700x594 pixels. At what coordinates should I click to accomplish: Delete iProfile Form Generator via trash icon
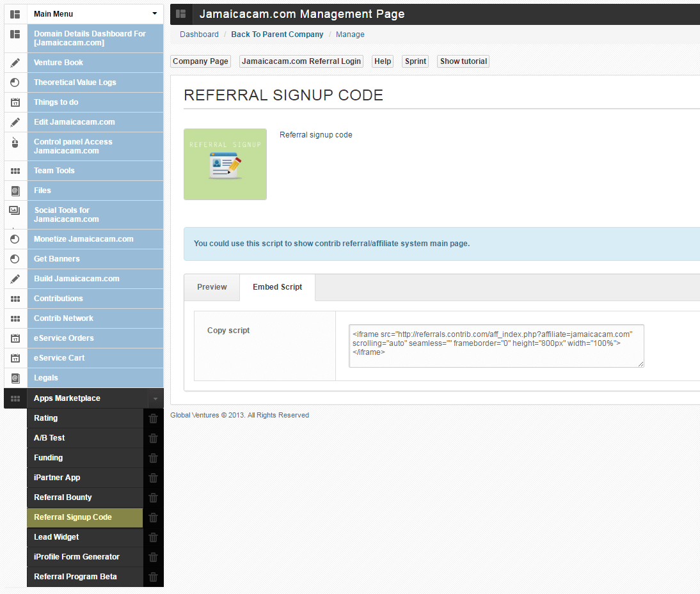pyautogui.click(x=153, y=558)
